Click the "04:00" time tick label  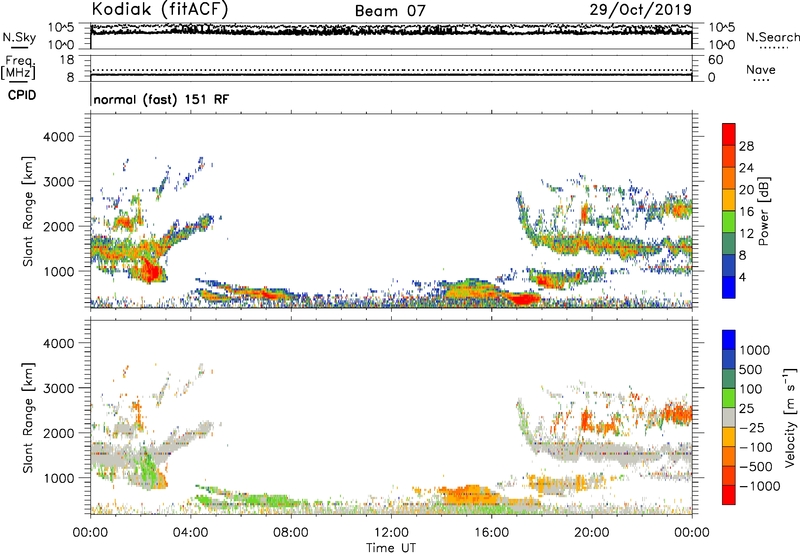click(190, 533)
